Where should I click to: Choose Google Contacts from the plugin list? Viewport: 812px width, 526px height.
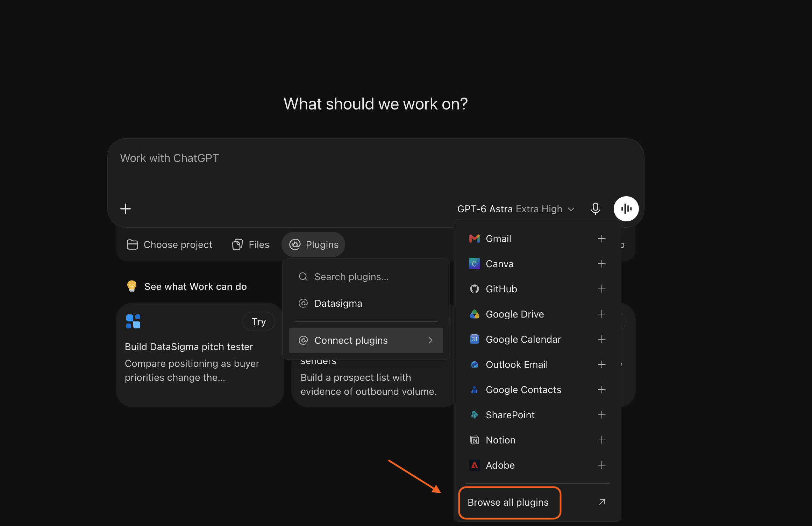(x=537, y=390)
